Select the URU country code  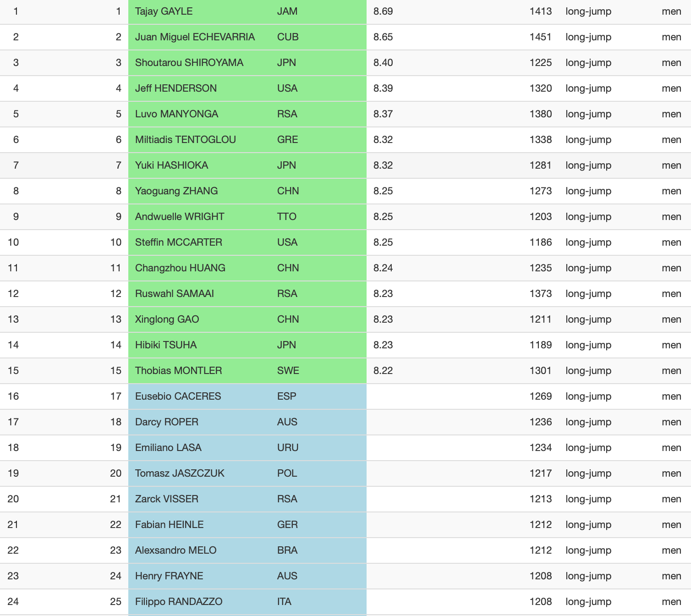tap(288, 448)
